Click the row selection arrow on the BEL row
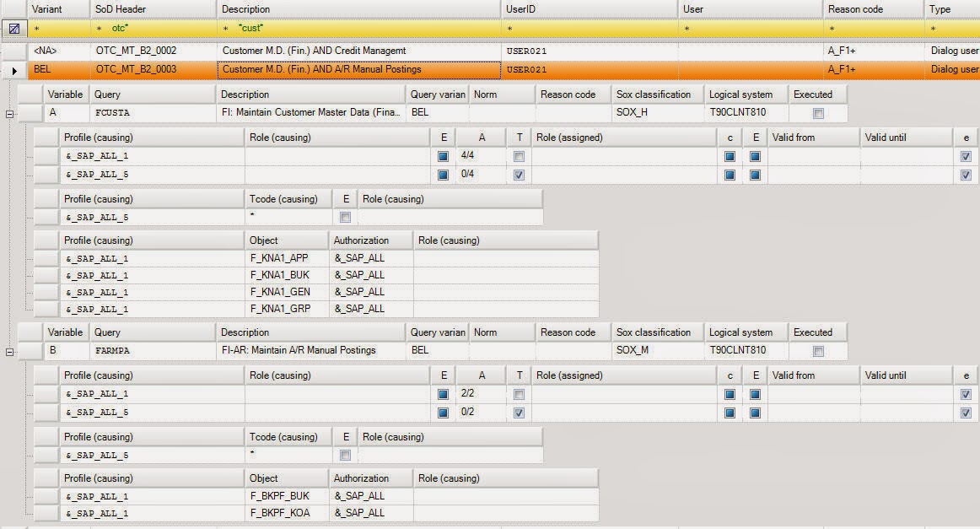This screenshot has height=529, width=980. (x=13, y=71)
